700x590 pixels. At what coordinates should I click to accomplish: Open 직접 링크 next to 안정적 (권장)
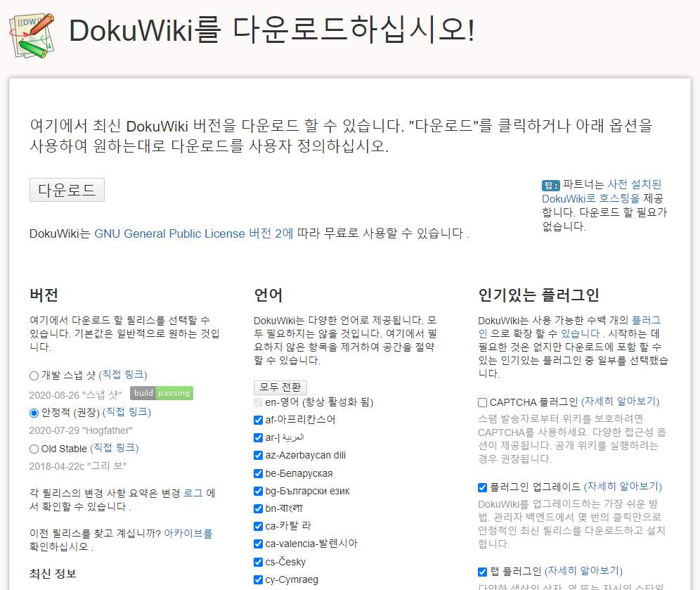click(127, 412)
